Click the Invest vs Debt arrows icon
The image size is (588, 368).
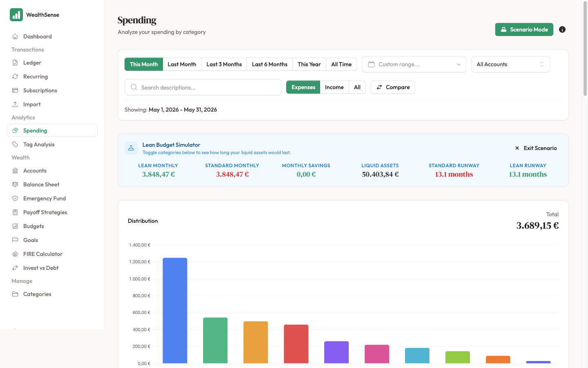tap(15, 268)
